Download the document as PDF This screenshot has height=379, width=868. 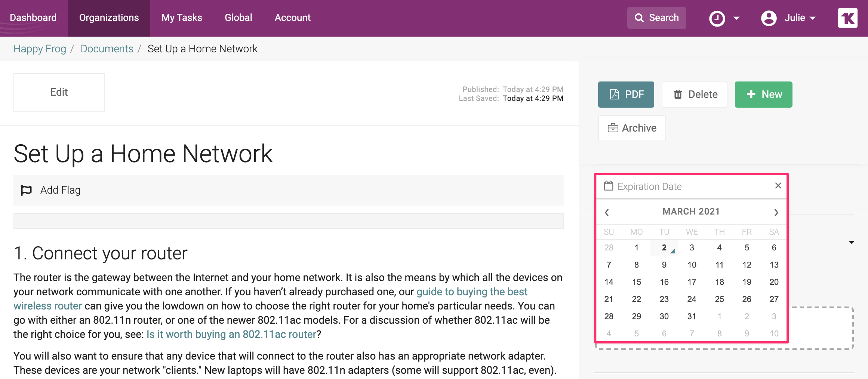pyautogui.click(x=626, y=95)
